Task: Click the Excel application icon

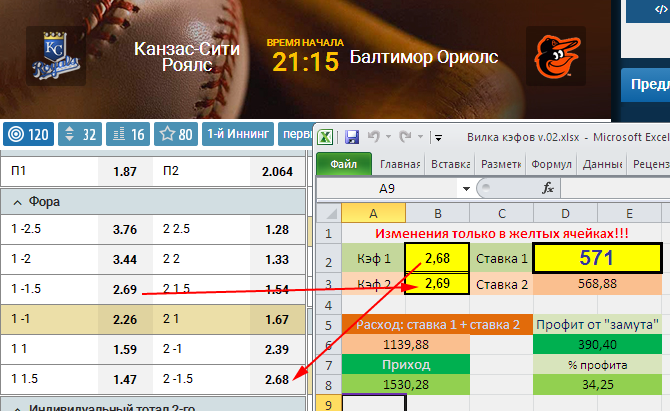Action: [x=325, y=137]
